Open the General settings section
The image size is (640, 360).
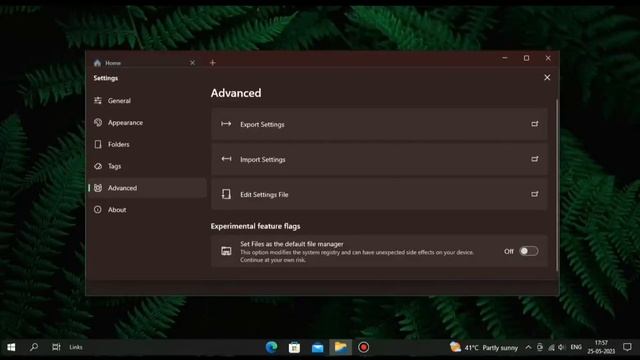(x=147, y=100)
